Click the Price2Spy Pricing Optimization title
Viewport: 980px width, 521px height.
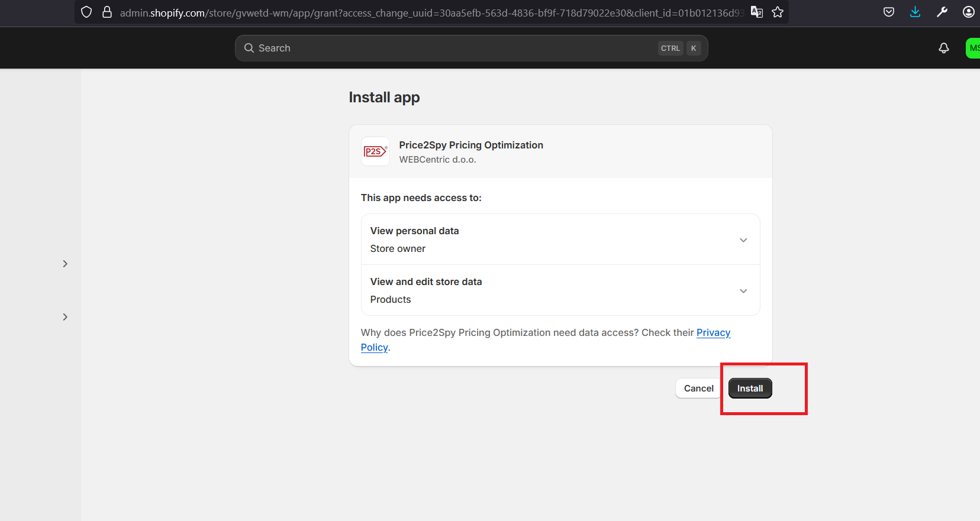point(471,145)
